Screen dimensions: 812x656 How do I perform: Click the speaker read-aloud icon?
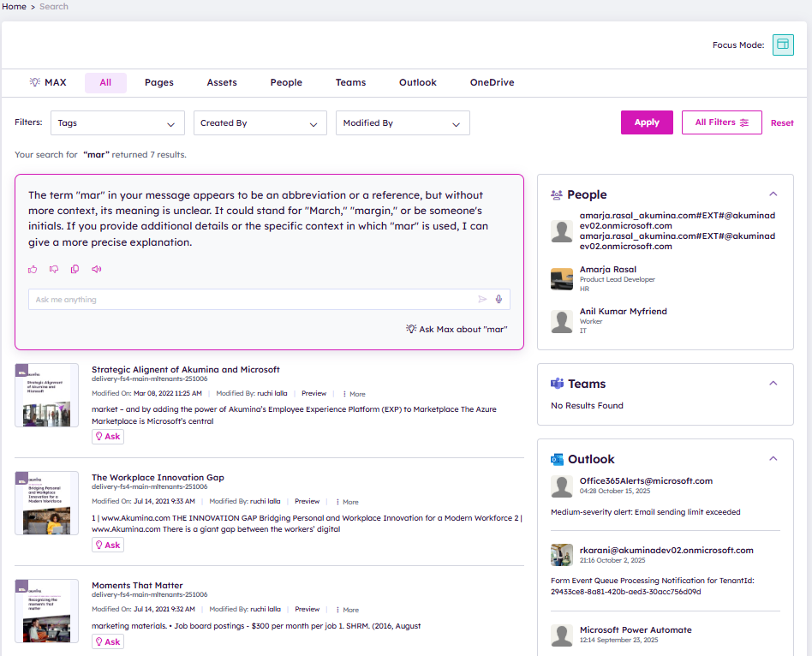[97, 269]
